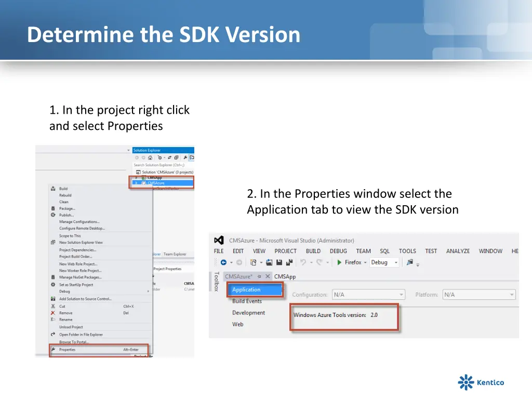Switch to the Team Explorer tab
This screenshot has height=399, width=532.
tap(175, 254)
